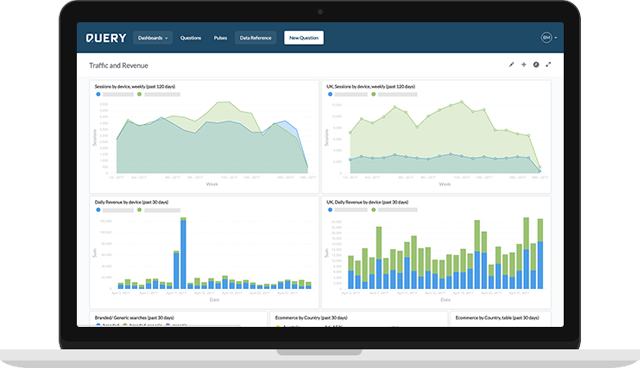Click the 'Sessions' y-axis label in UK Sessions chart
Viewport: 640px width, 368px height.
(326, 137)
